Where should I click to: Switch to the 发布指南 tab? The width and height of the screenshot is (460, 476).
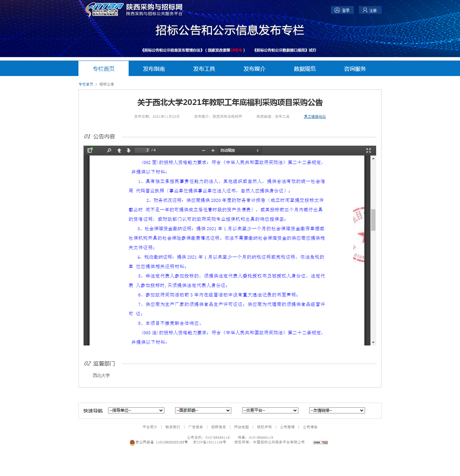(x=154, y=69)
